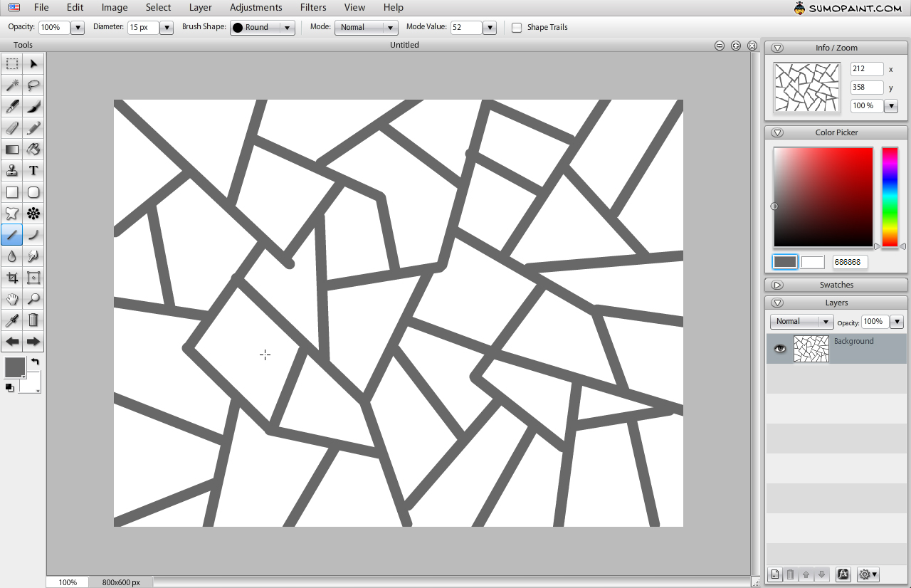The width and height of the screenshot is (911, 588).
Task: Enable the Shape Trails checkbox
Action: pyautogui.click(x=517, y=28)
